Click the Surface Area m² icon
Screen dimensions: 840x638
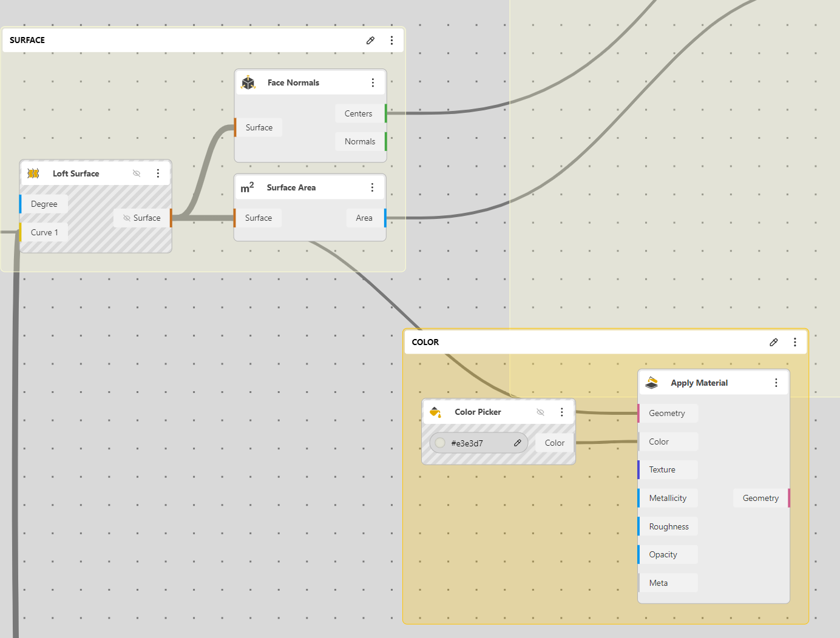pos(247,188)
